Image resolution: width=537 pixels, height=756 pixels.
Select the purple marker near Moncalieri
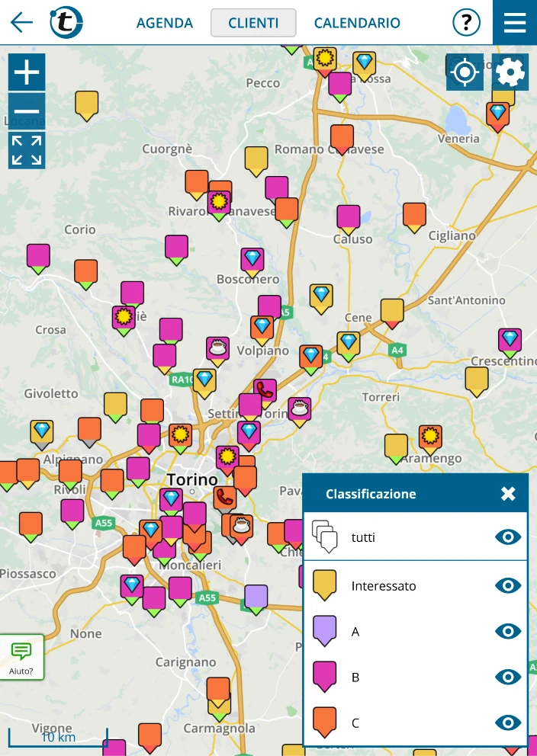pyautogui.click(x=256, y=597)
